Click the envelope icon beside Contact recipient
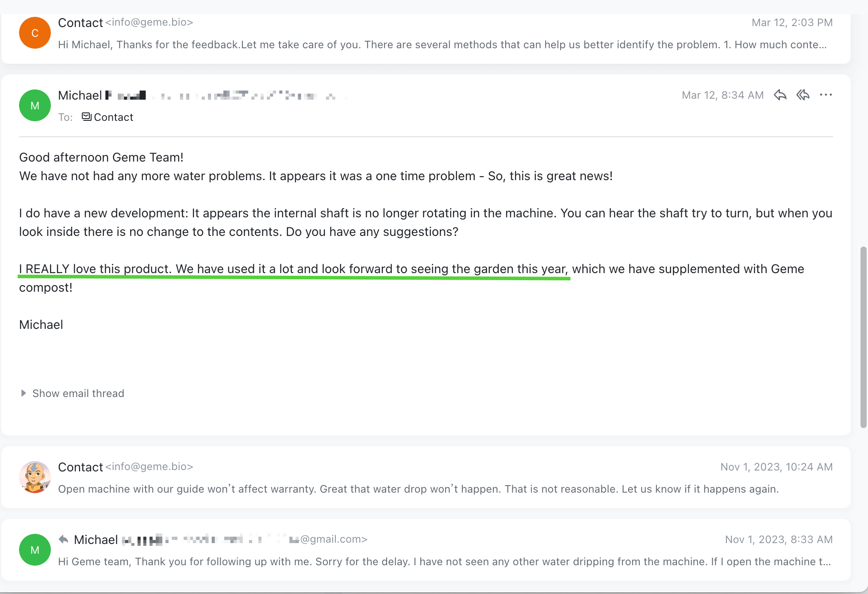868x594 pixels. tap(86, 116)
